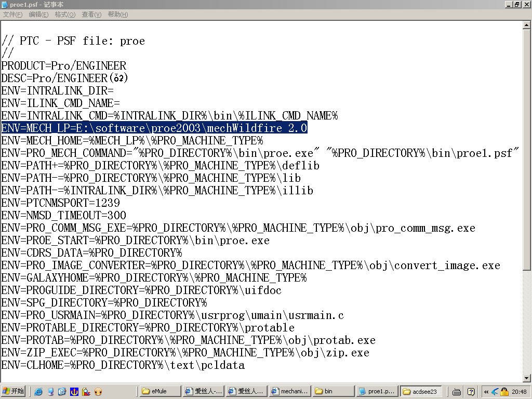Click the ENV=ILINK_CMD_NAME= line
The height and width of the screenshot is (399, 532).
[x=61, y=103]
